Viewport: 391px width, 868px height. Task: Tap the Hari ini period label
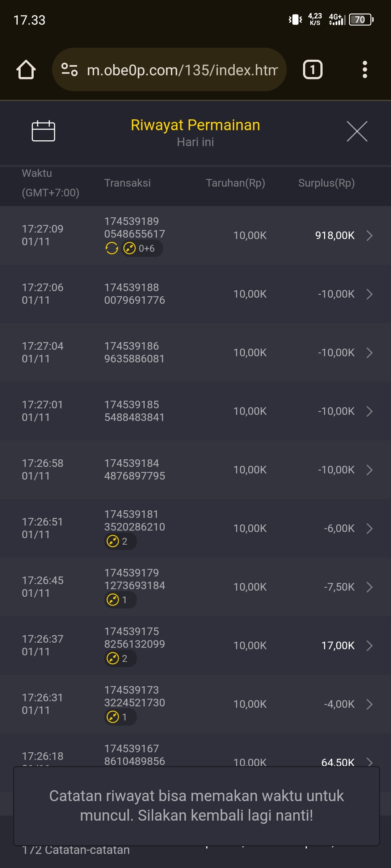[195, 142]
